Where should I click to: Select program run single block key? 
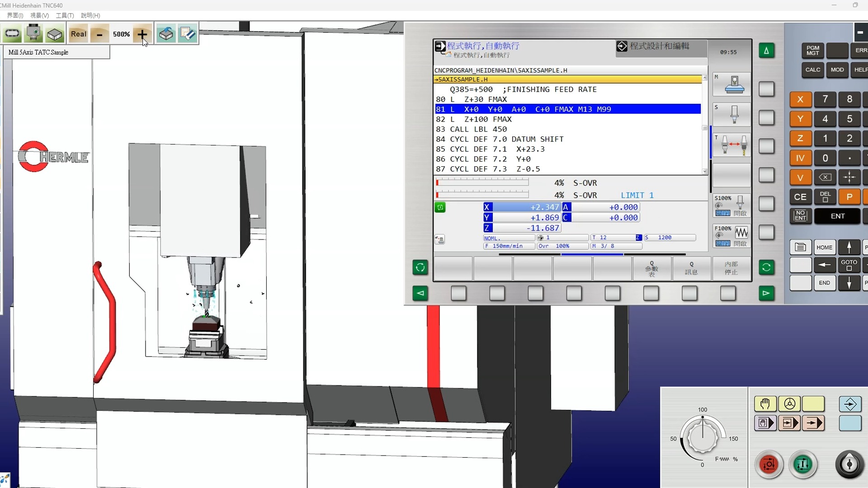[789, 423]
